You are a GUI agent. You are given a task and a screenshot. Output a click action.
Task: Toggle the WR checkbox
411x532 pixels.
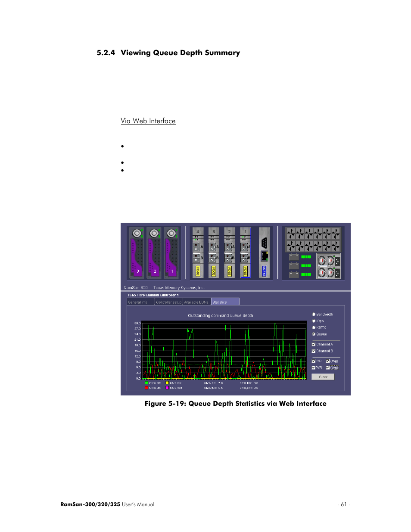[x=314, y=367]
